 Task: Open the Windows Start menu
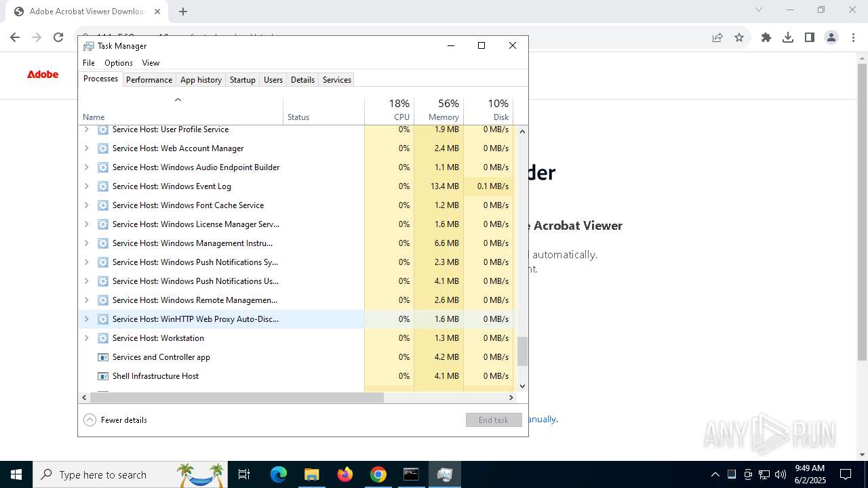coord(16,474)
